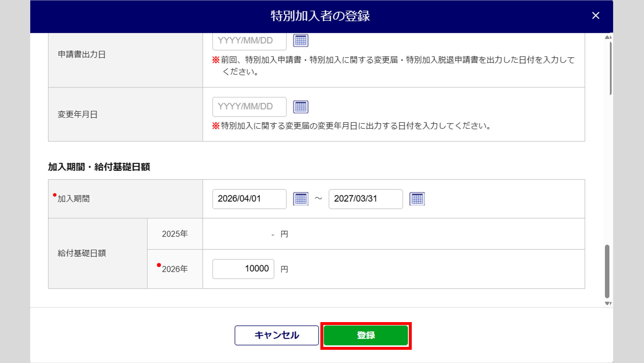This screenshot has width=644, height=363.
Task: Click the dialog's inner scrollbar thumb
Action: [607, 271]
